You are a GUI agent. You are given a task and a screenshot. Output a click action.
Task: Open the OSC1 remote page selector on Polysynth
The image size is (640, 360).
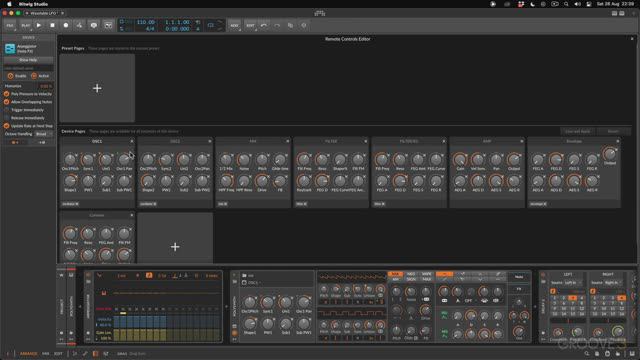coord(254,282)
